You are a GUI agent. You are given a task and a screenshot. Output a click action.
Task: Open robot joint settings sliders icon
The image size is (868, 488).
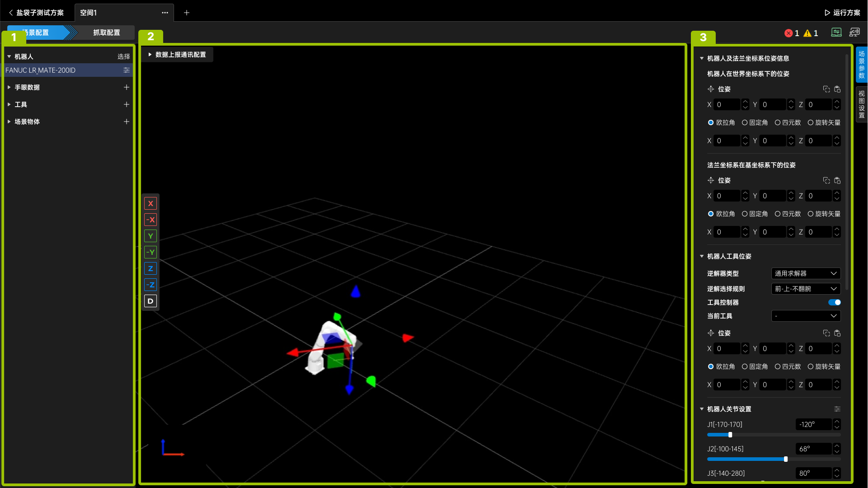pyautogui.click(x=837, y=409)
